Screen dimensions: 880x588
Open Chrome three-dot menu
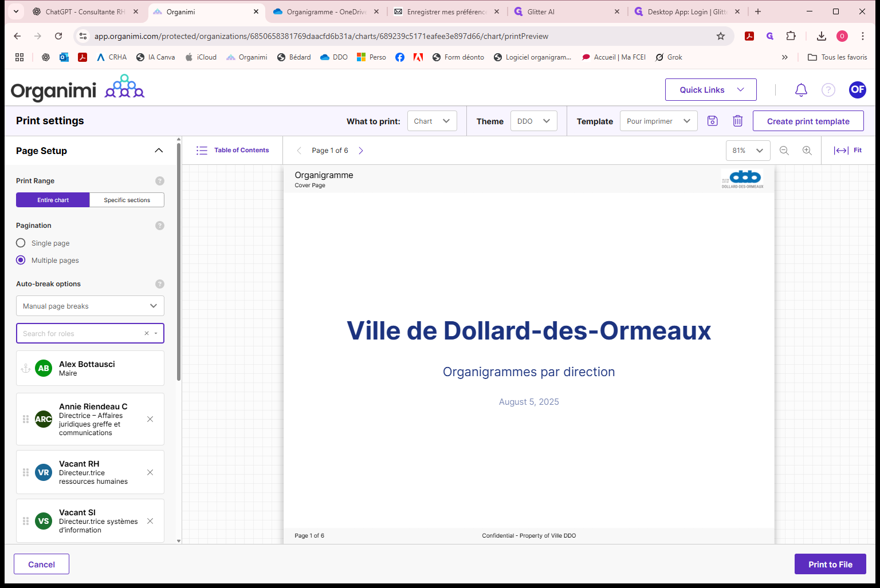863,36
